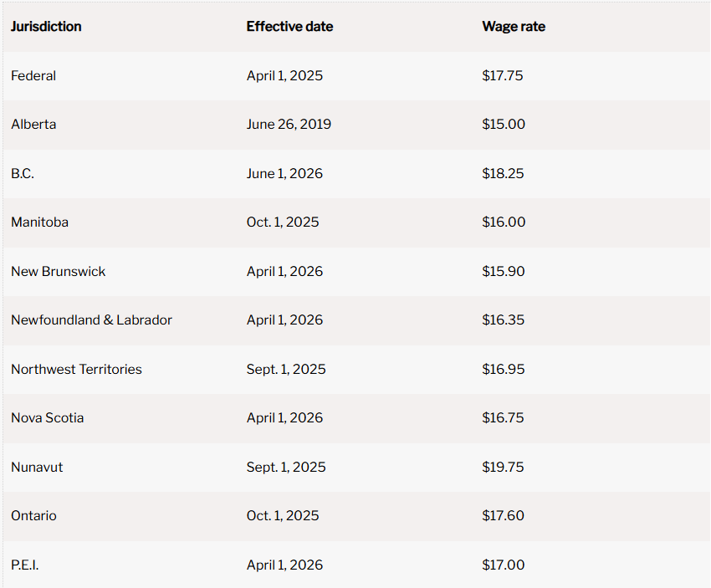Select the Northwest Territories cell
The width and height of the screenshot is (711, 588).
click(x=76, y=370)
